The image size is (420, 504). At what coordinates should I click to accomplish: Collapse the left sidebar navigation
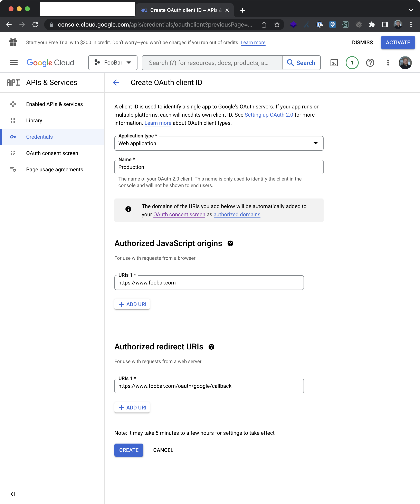click(13, 494)
